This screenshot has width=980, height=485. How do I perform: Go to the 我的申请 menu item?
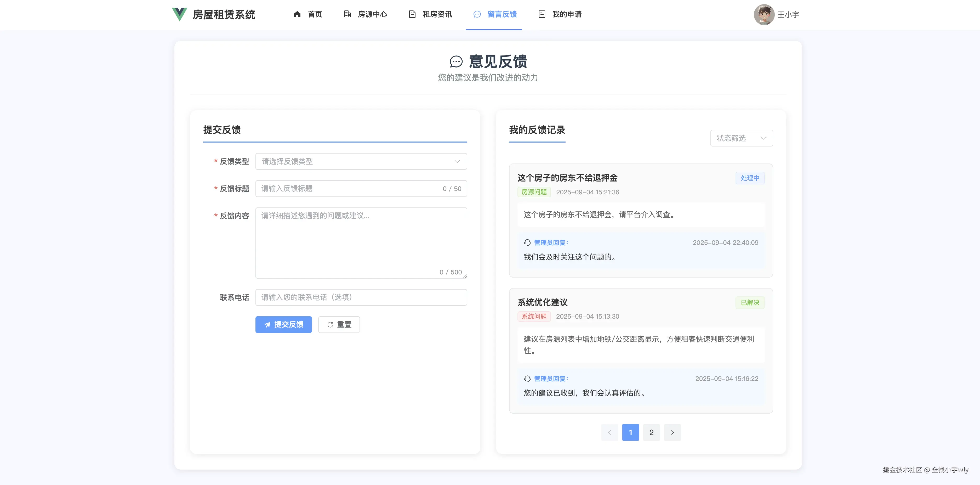pyautogui.click(x=567, y=14)
